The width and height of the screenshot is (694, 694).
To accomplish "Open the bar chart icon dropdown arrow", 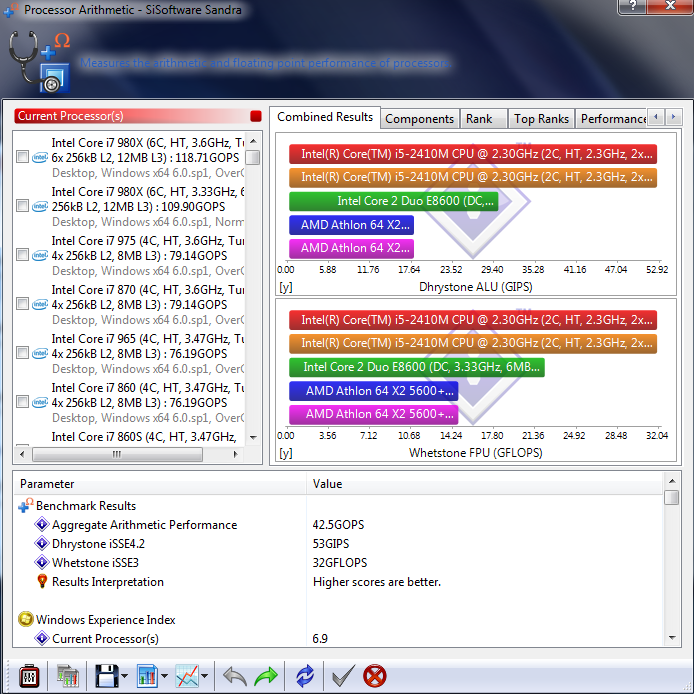I will (164, 676).
